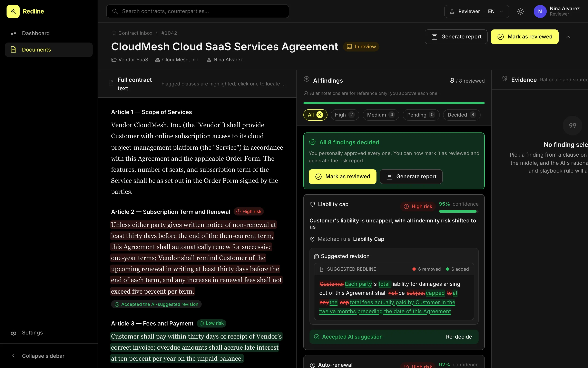Click the quote icon in Evidence panel

(x=572, y=126)
